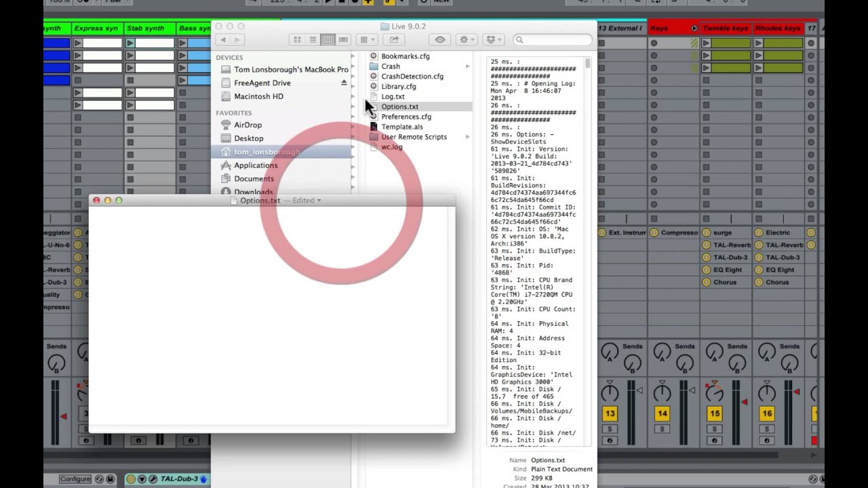The height and width of the screenshot is (488, 868).
Task: Switch Finder to icon view
Action: coord(297,40)
